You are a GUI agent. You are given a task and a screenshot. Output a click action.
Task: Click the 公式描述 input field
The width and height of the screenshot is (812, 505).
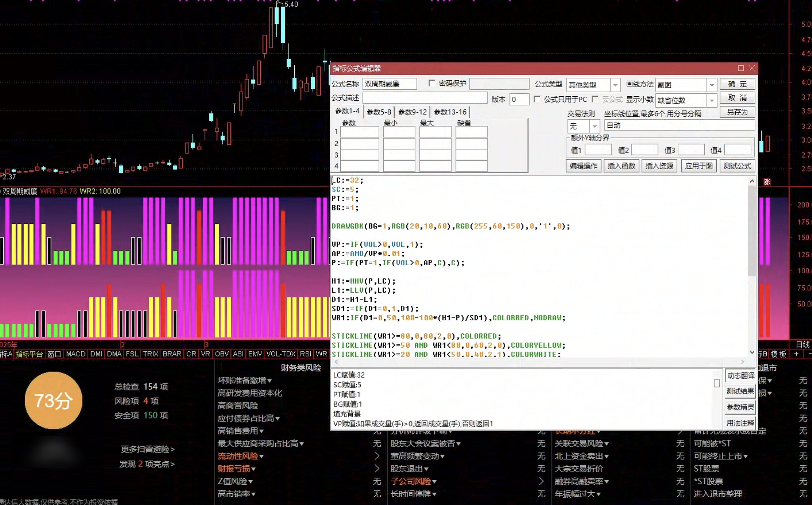point(425,98)
